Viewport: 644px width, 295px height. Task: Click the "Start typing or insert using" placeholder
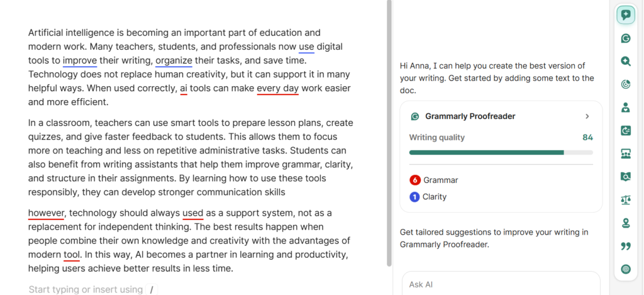click(86, 289)
